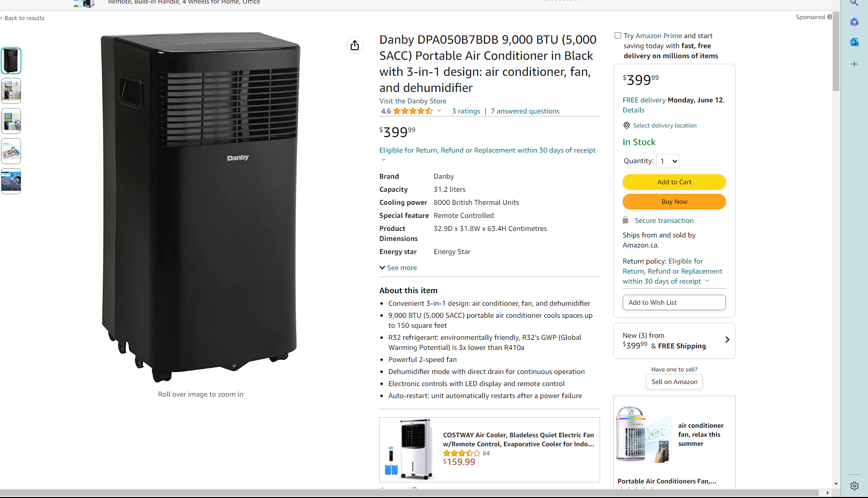Click the Buy Now button
Image resolution: width=868 pixels, height=498 pixels.
tap(674, 201)
